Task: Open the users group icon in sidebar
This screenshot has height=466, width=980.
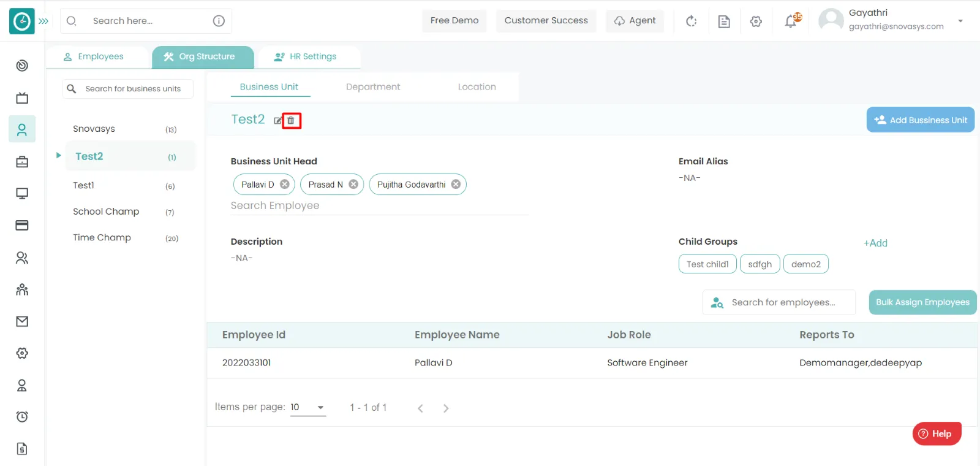Action: click(22, 258)
